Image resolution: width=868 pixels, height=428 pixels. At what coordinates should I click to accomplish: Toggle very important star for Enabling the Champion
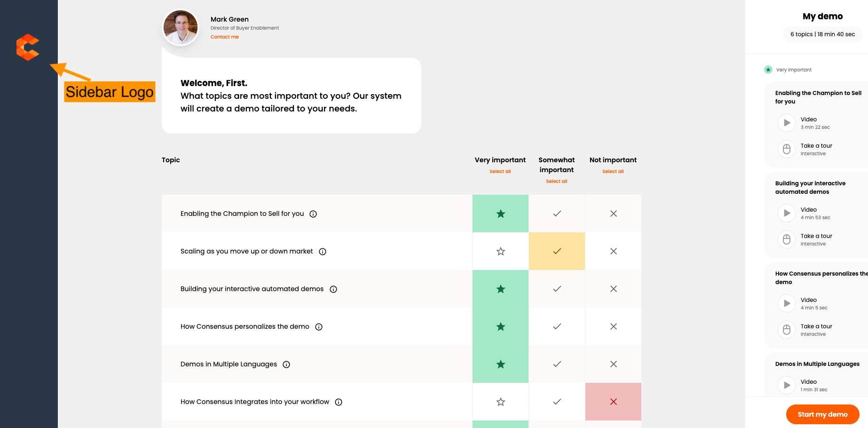(500, 214)
